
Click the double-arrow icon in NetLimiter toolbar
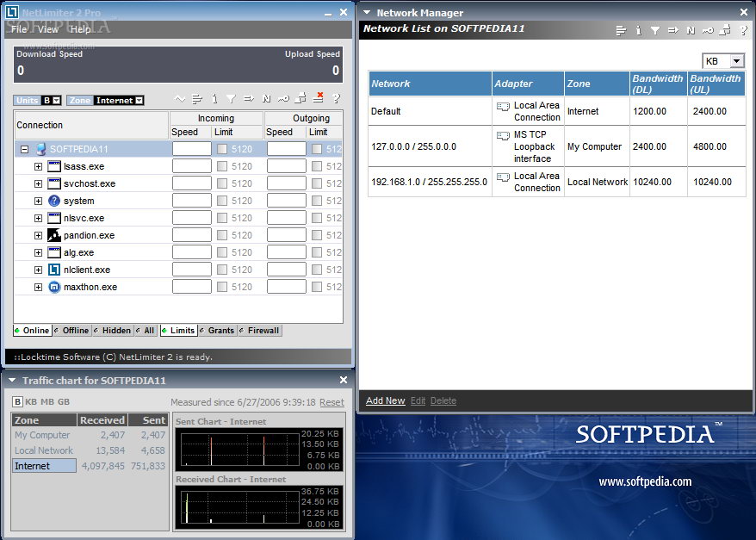click(x=249, y=99)
